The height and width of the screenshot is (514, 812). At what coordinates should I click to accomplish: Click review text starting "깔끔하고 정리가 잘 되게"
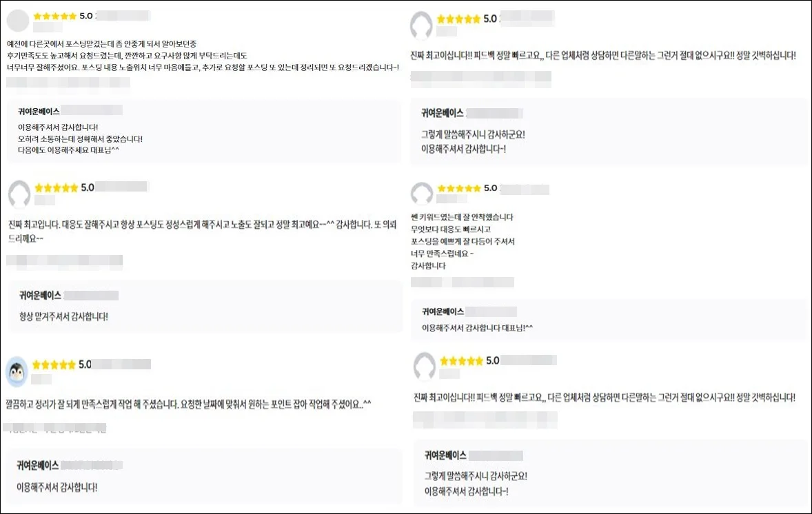click(x=188, y=404)
